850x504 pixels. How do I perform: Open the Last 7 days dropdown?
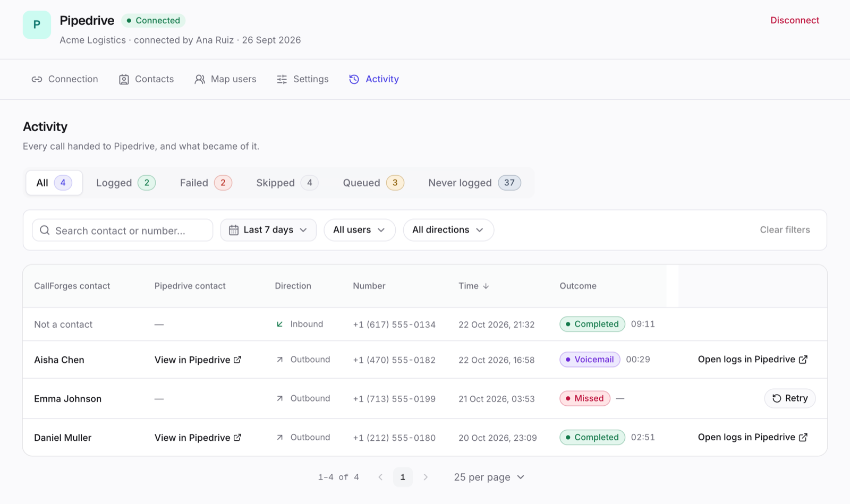coord(268,230)
